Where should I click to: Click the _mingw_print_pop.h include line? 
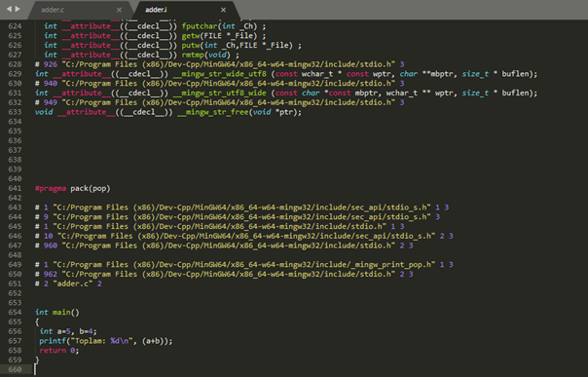click(243, 264)
